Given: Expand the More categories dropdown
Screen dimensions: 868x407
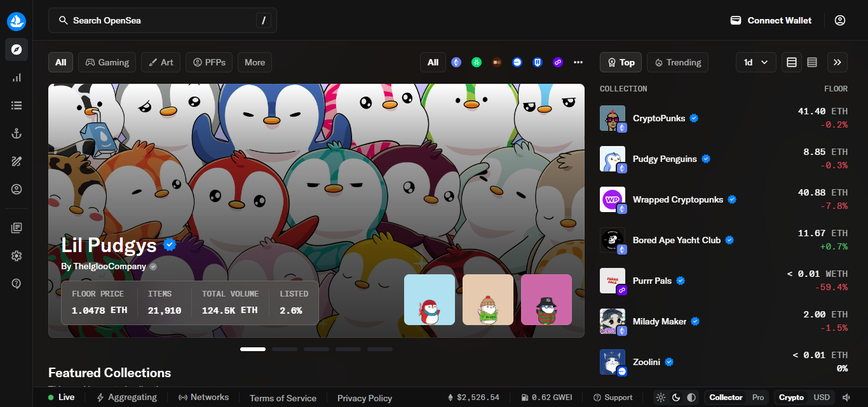Looking at the screenshot, I should pos(255,62).
